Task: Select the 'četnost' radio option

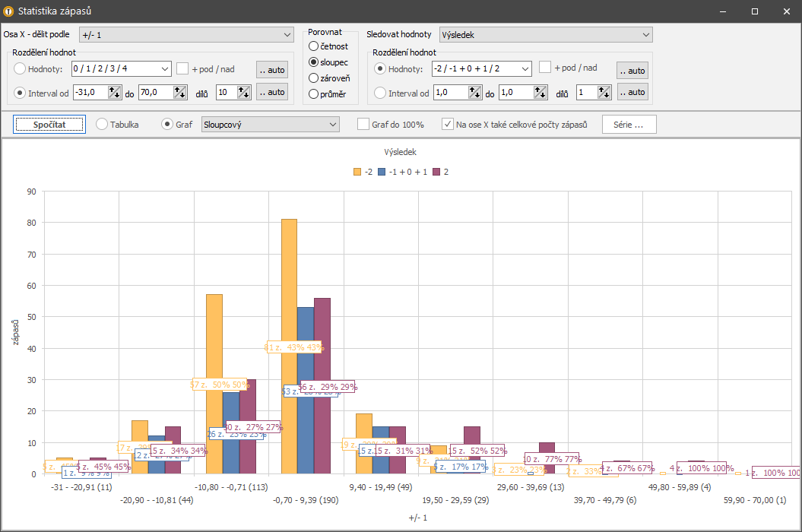Action: tap(314, 47)
